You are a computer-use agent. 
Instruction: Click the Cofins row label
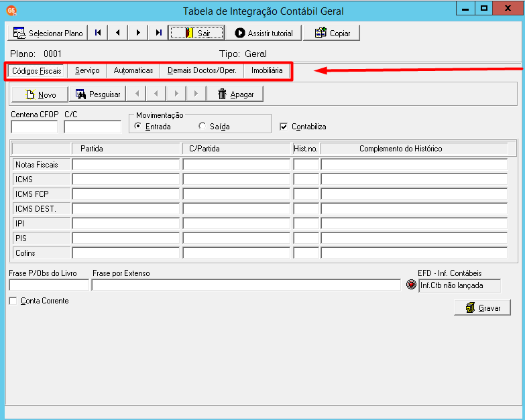point(42,253)
